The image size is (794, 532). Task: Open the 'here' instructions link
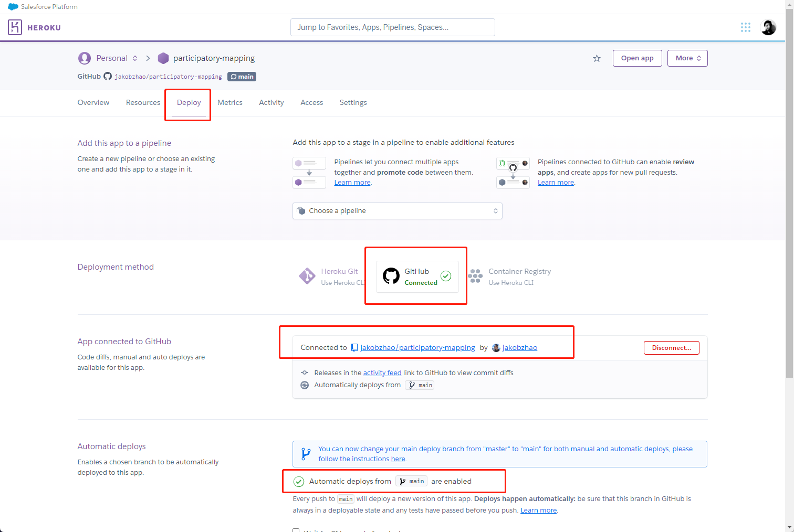tap(398, 459)
